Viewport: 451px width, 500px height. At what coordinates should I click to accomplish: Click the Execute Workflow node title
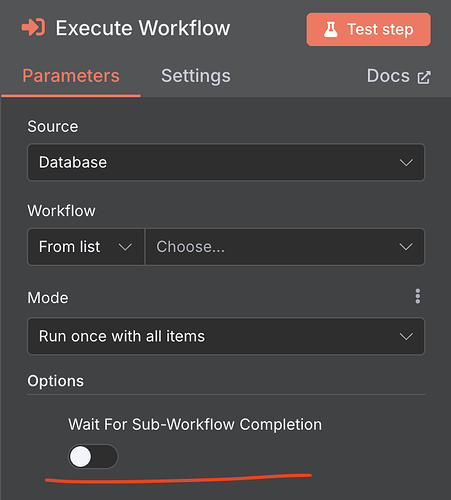(x=143, y=28)
